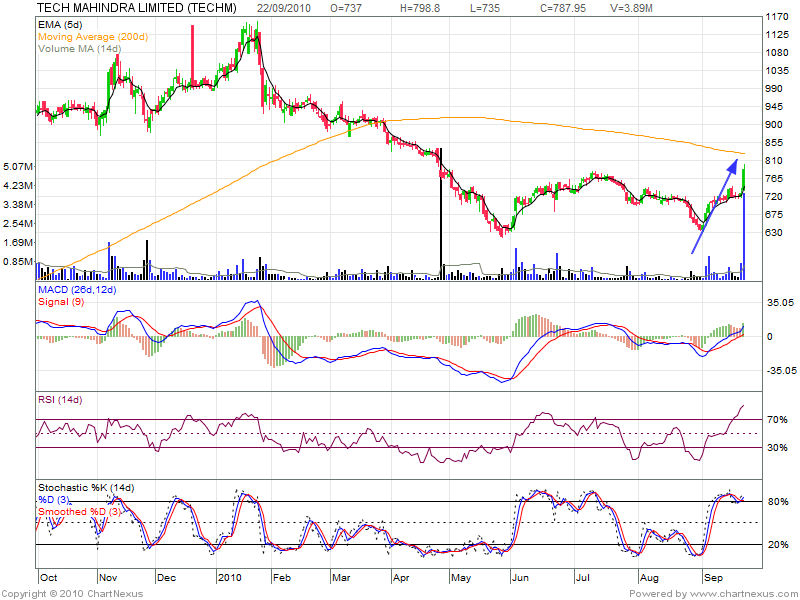
Task: Click the TECH MAHINDRA LIMITED (TECHM) title
Action: pos(139,7)
